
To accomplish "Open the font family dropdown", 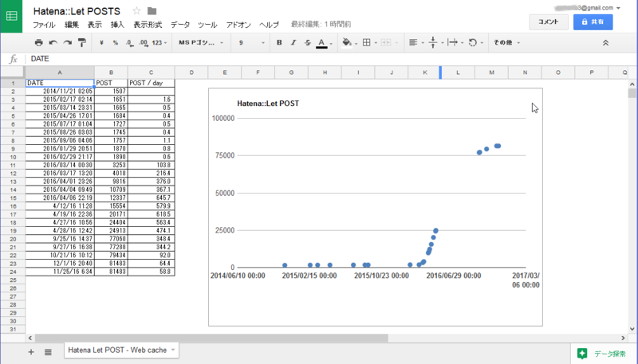I will [201, 43].
